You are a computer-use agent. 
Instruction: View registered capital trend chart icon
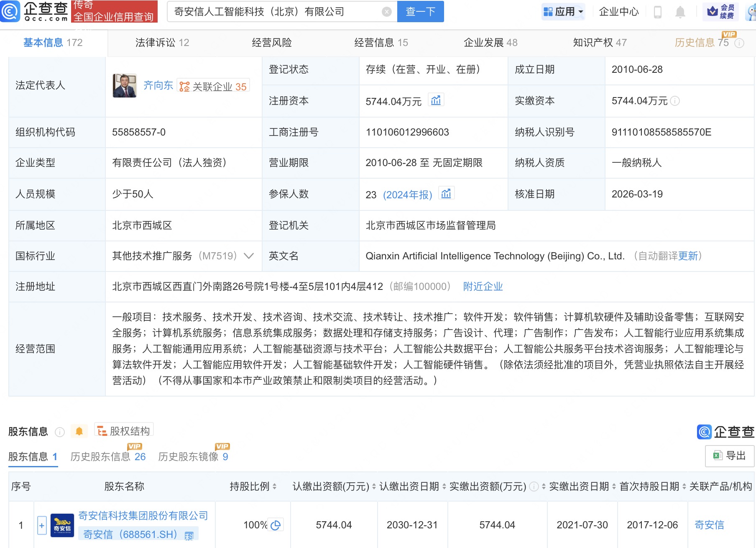pos(436,100)
